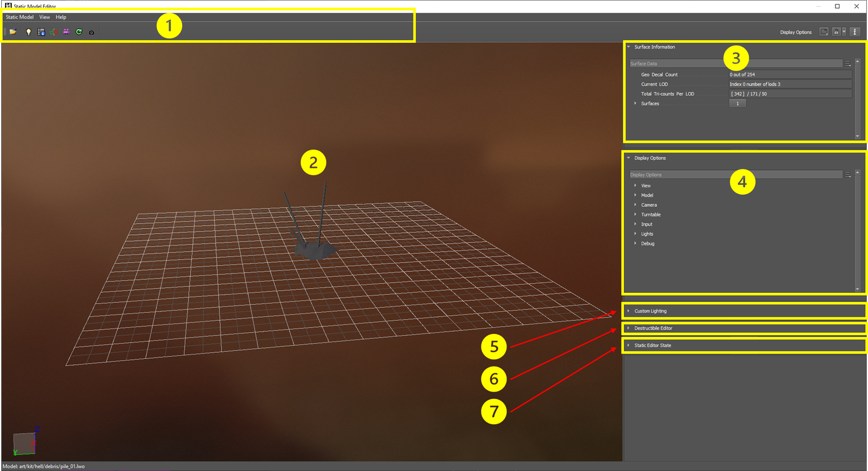Expand the Custom Lighting section

coord(629,311)
